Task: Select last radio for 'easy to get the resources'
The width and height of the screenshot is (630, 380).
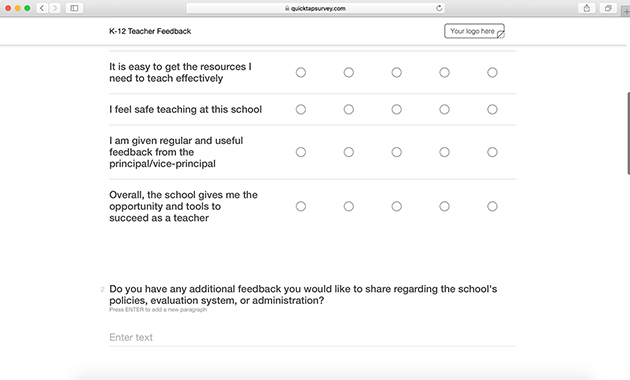Action: [492, 72]
